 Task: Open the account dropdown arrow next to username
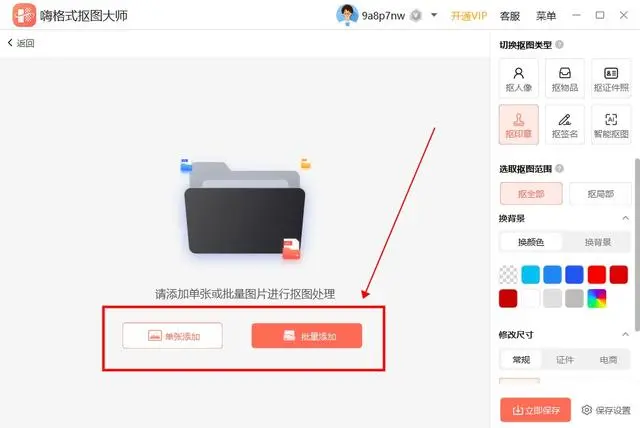434,16
